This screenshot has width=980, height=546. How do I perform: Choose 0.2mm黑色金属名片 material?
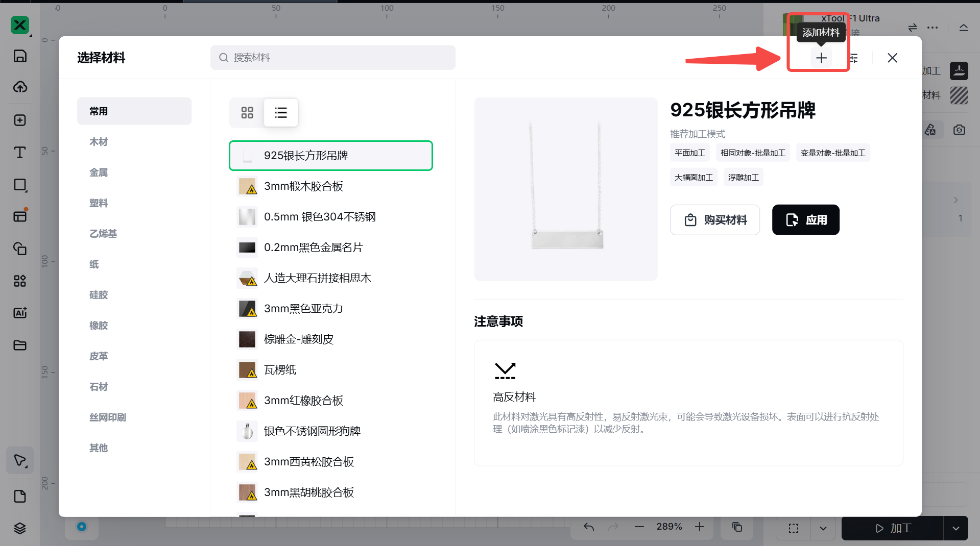pyautogui.click(x=313, y=247)
